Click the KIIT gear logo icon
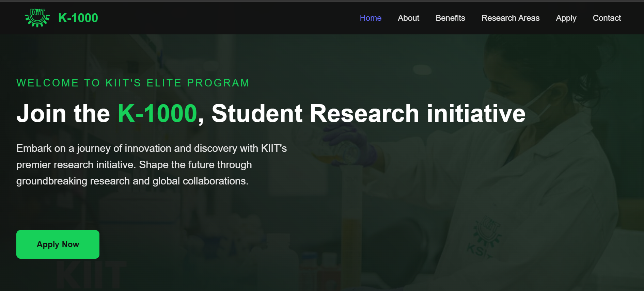This screenshot has width=644, height=291. pyautogui.click(x=37, y=18)
